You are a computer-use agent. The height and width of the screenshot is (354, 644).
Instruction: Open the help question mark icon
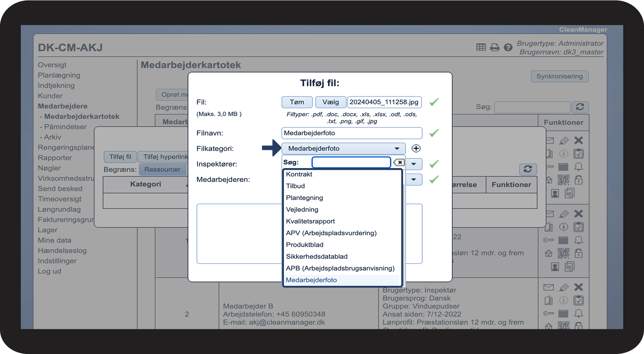[508, 47]
